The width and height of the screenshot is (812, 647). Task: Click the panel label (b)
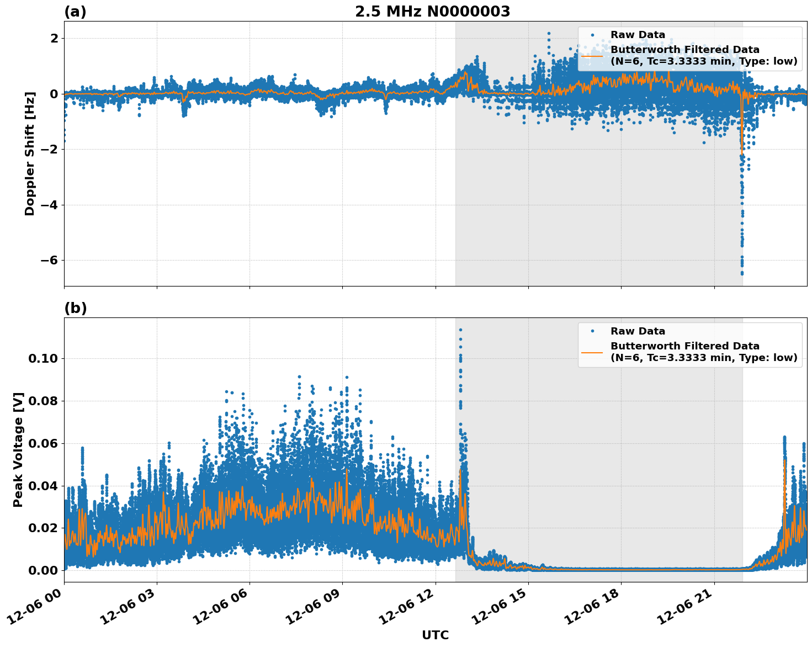click(x=75, y=308)
